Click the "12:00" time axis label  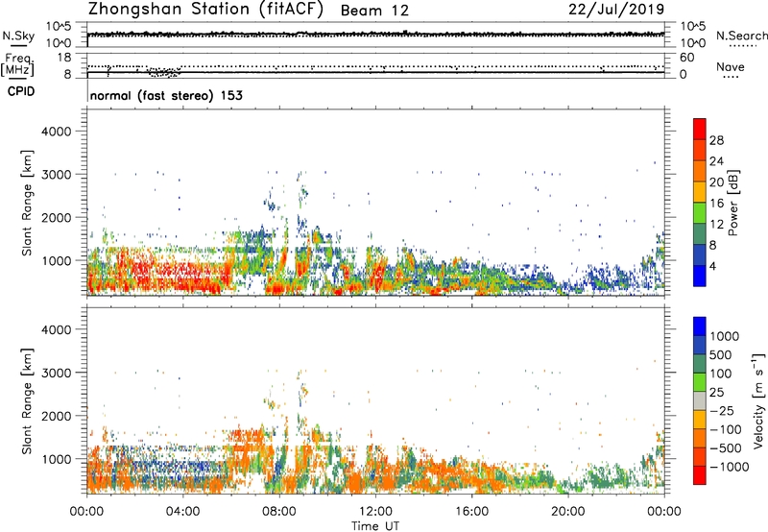[x=375, y=512]
